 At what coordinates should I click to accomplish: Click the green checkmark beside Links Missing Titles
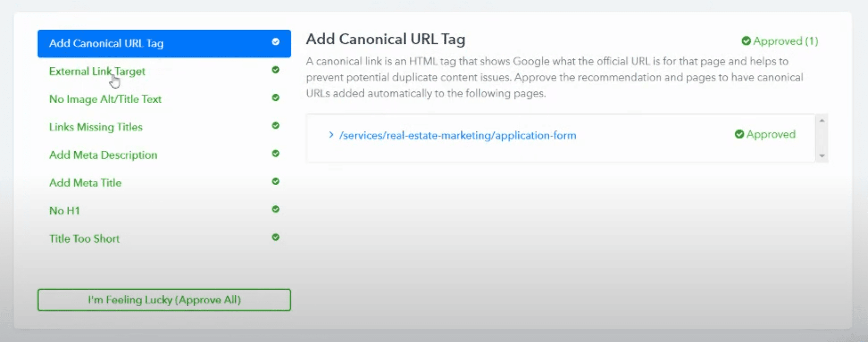275,126
